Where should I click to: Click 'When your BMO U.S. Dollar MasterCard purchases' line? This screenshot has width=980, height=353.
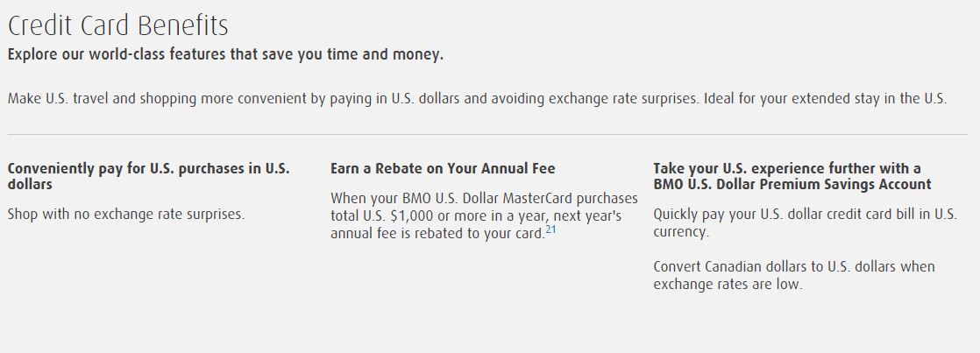(x=485, y=199)
